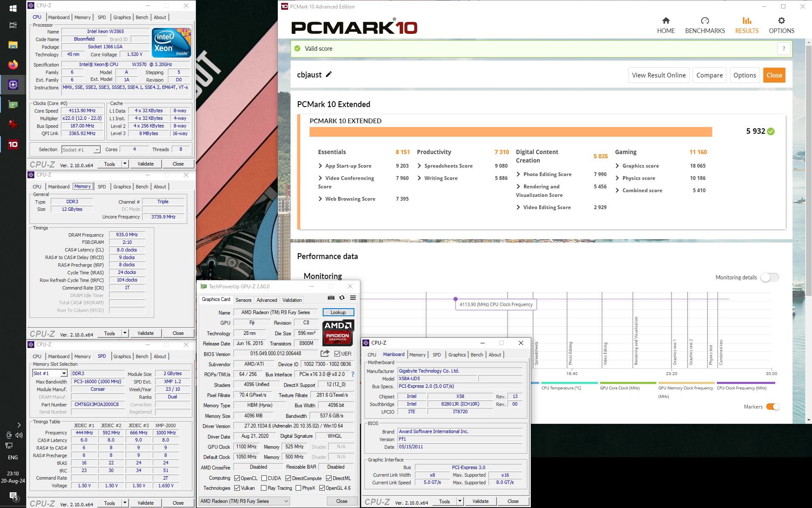Image resolution: width=812 pixels, height=508 pixels.
Task: Click the GPU Name field in GPU-Z
Action: pyautogui.click(x=276, y=312)
